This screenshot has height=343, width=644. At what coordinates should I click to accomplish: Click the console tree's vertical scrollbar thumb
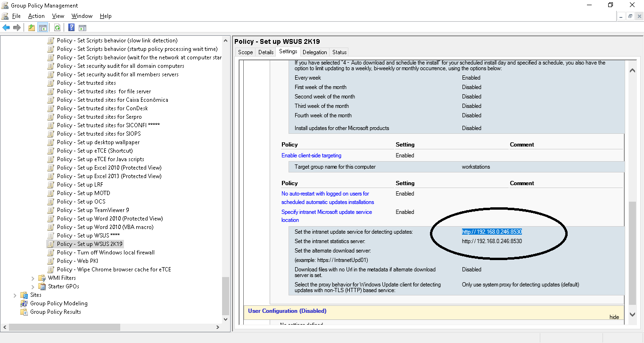[225, 296]
